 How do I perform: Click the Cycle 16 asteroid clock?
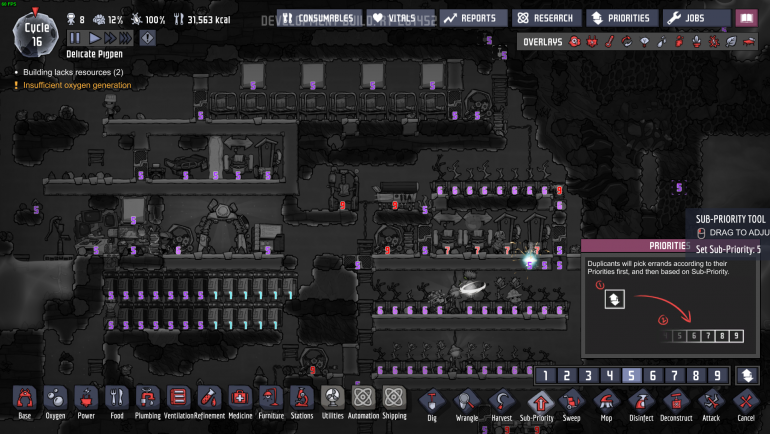click(x=36, y=33)
